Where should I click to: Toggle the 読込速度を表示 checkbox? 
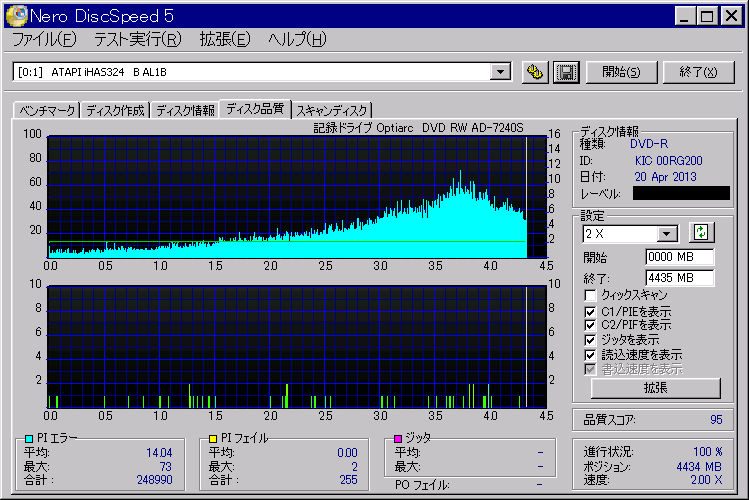pyautogui.click(x=590, y=355)
